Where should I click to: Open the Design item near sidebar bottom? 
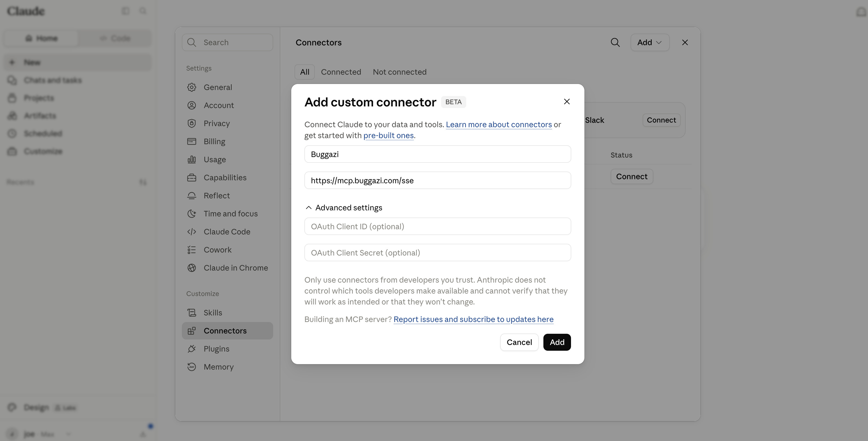pos(77,408)
